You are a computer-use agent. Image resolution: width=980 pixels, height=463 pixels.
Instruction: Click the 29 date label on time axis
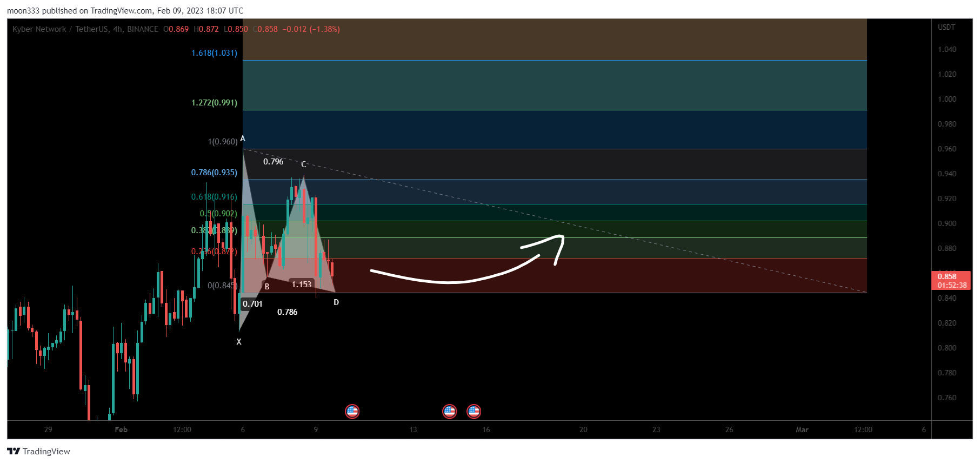[x=48, y=429]
